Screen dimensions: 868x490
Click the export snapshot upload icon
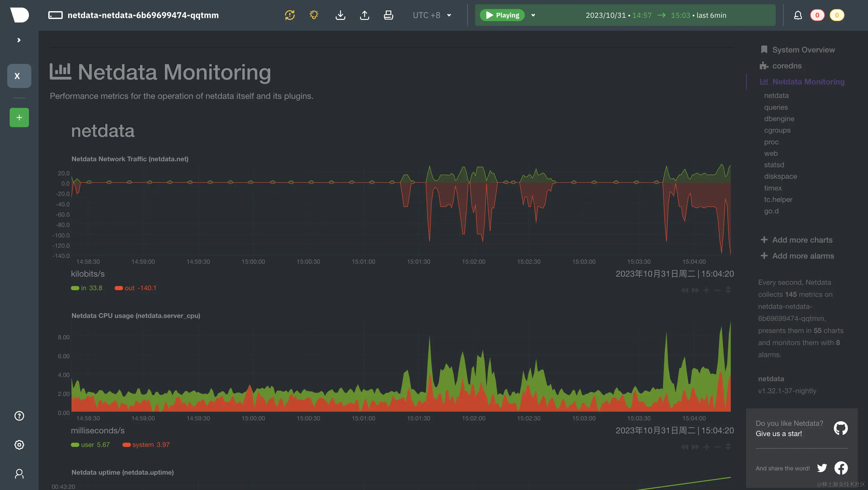364,15
